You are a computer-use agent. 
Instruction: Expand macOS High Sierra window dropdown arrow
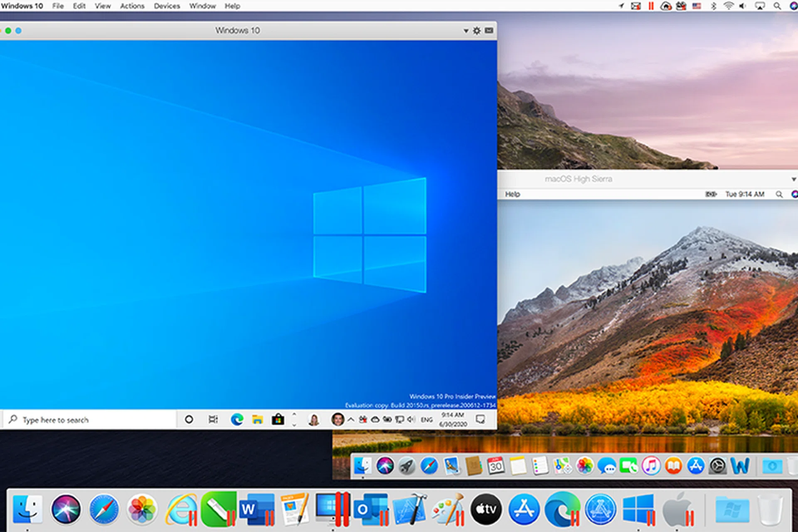[793, 179]
